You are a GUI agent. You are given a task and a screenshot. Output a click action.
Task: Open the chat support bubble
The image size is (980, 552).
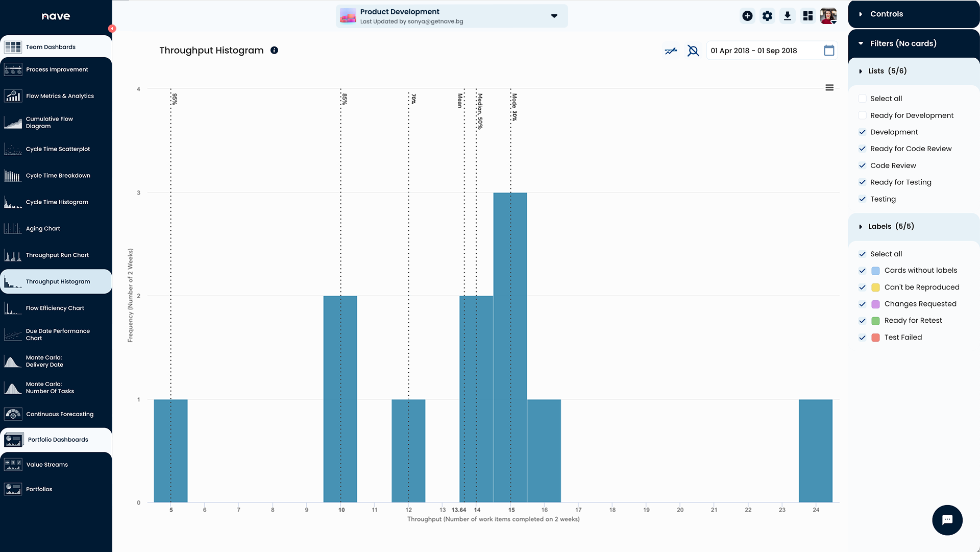[x=947, y=520]
